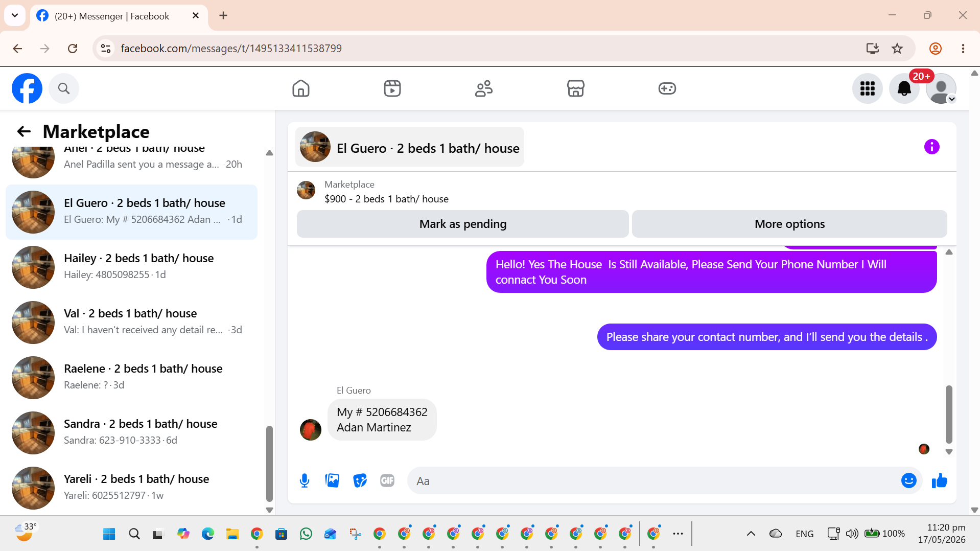Choose a sticker
The height and width of the screenshot is (551, 980).
[x=360, y=480]
